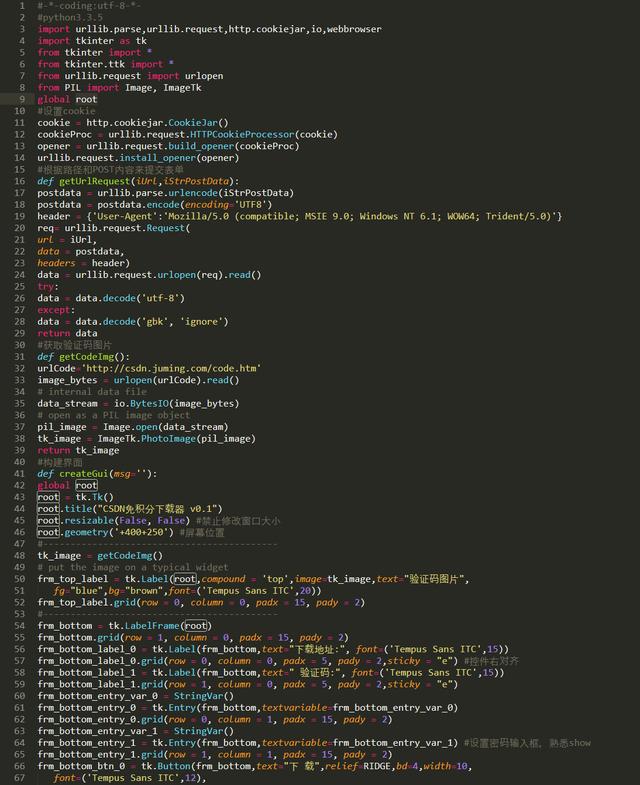Click 'getCodeImg' in its def line
This screenshot has height=785, width=640.
[x=87, y=357]
